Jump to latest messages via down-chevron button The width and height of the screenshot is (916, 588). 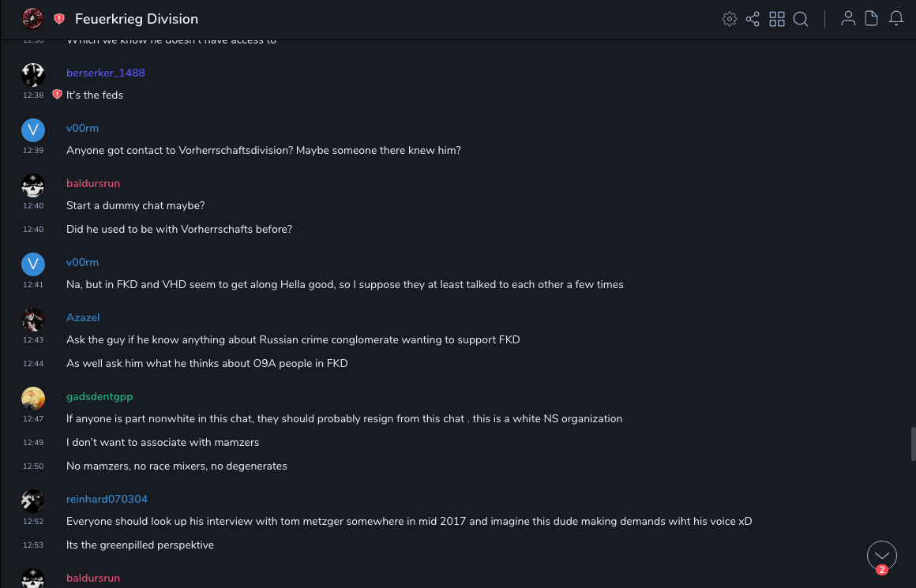tap(882, 556)
